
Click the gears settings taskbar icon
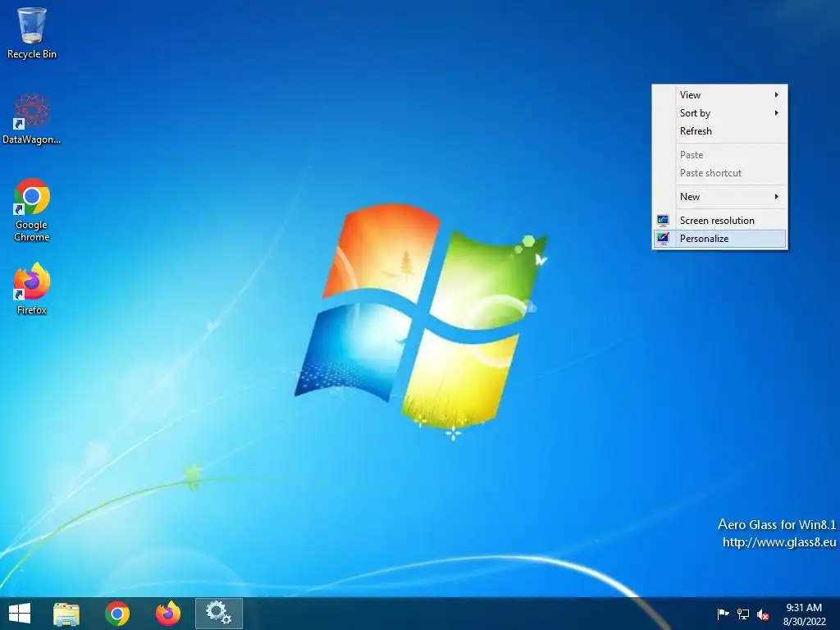(x=218, y=614)
